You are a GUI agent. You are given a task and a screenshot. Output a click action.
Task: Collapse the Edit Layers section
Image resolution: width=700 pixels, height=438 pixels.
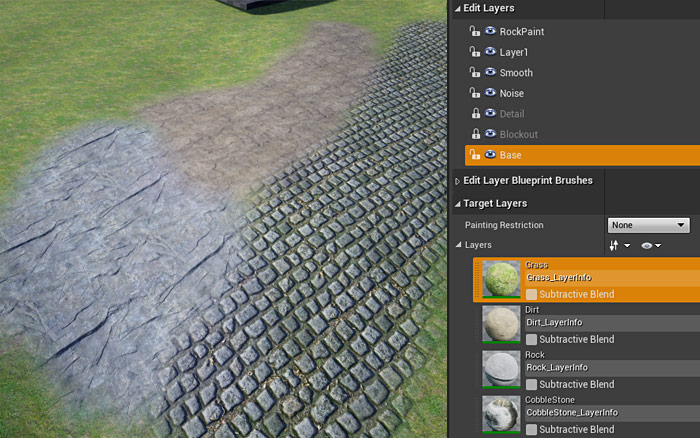pyautogui.click(x=458, y=8)
